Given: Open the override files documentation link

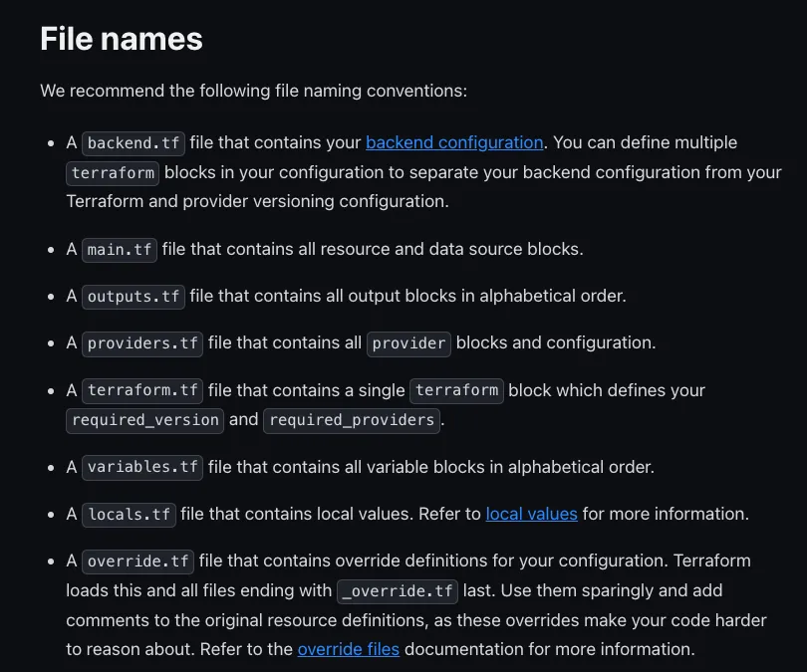Looking at the screenshot, I should pos(348,649).
